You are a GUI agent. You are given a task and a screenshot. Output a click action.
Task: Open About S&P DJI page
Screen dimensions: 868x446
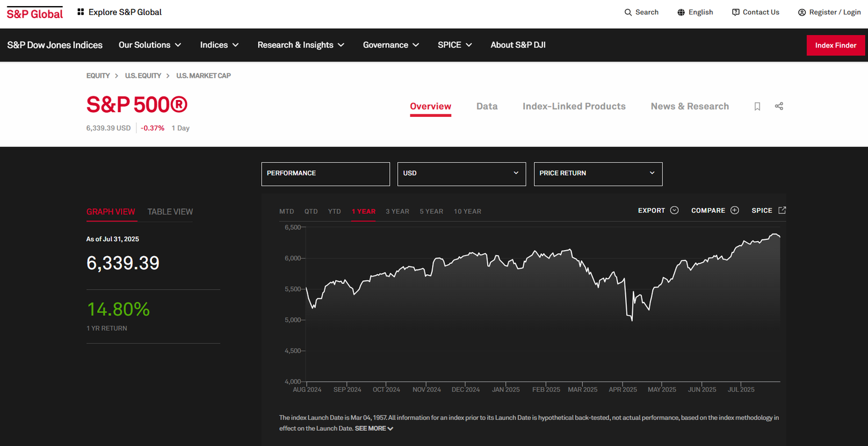point(518,45)
